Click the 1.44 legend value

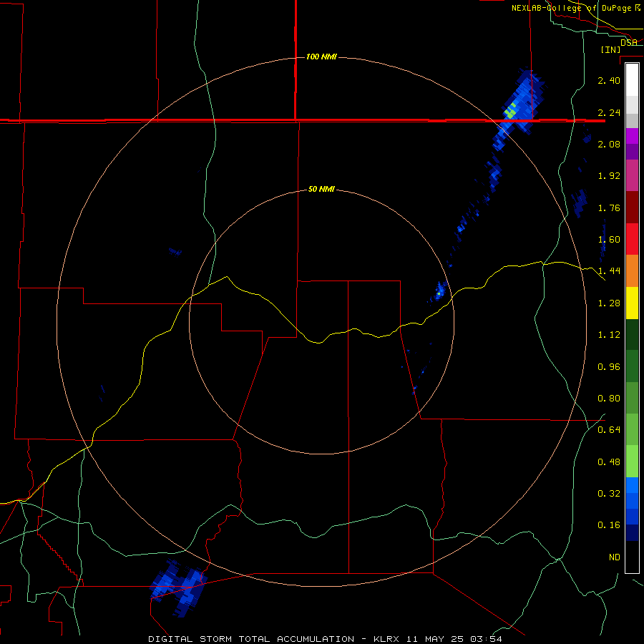tap(609, 271)
